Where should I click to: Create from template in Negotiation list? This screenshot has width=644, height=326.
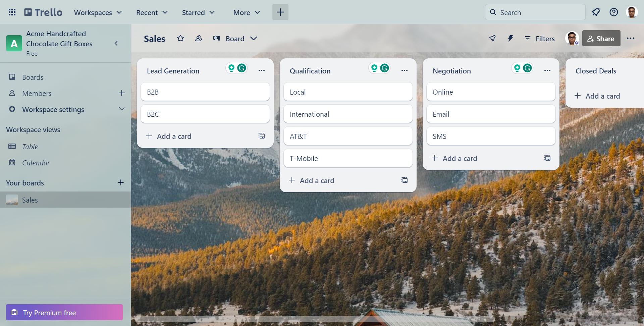coord(547,158)
